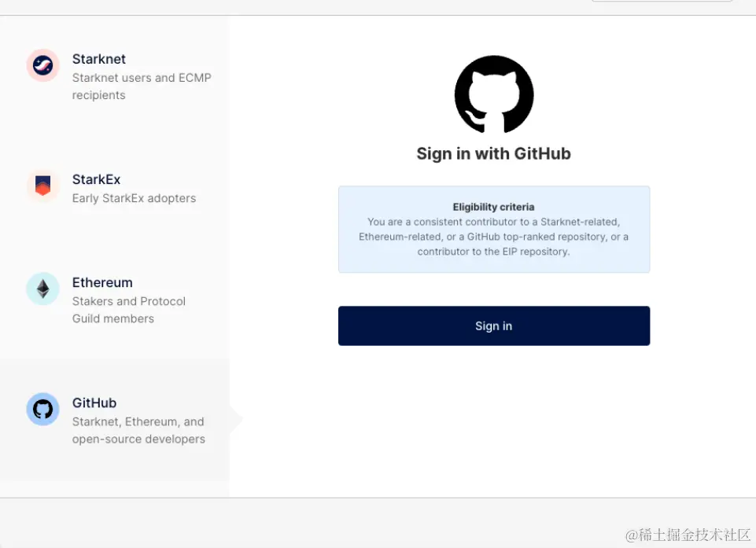Select the StarkEx tab title
The height and width of the screenshot is (548, 756).
[97, 179]
